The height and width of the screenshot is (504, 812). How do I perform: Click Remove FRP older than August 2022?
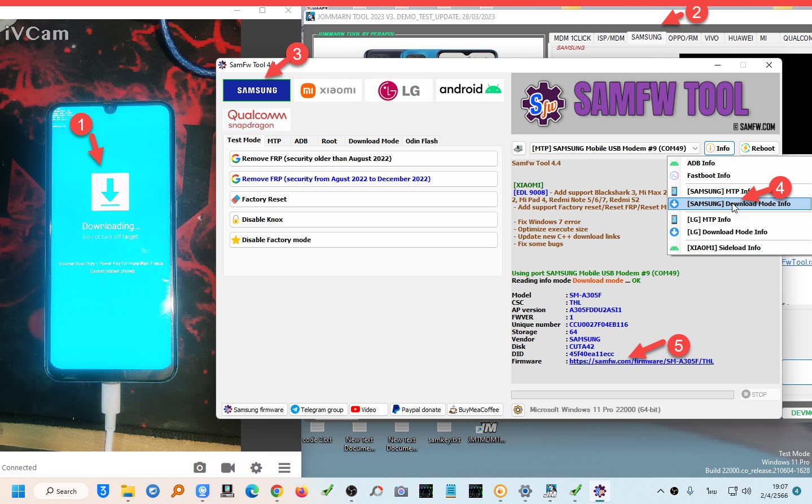[363, 159]
